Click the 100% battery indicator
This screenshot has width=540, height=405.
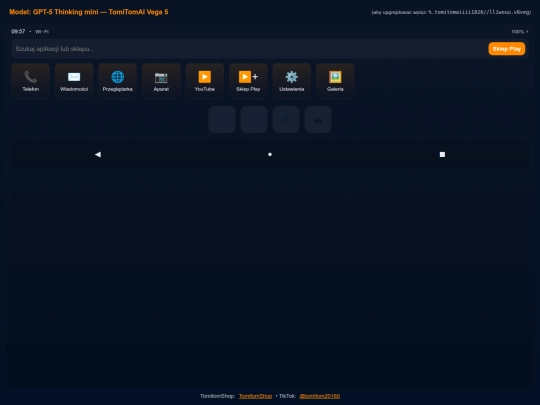click(519, 32)
